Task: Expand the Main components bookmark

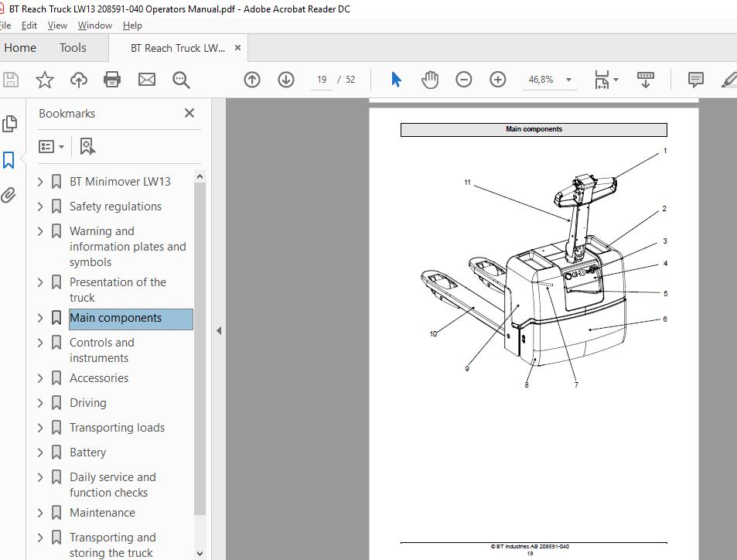Action: click(x=40, y=318)
